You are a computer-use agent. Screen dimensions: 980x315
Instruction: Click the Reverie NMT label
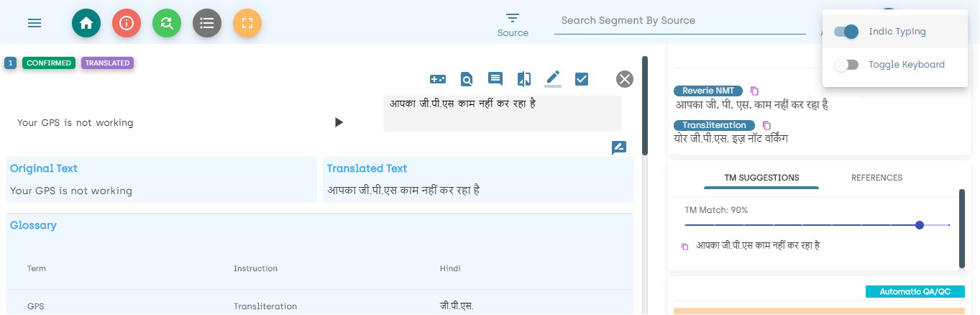708,91
